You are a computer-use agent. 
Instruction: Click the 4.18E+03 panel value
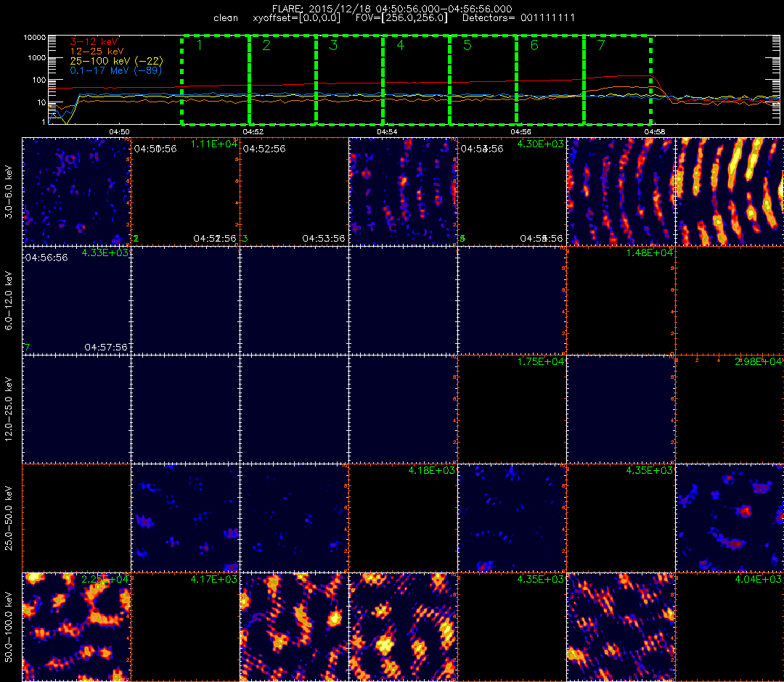coord(431,471)
